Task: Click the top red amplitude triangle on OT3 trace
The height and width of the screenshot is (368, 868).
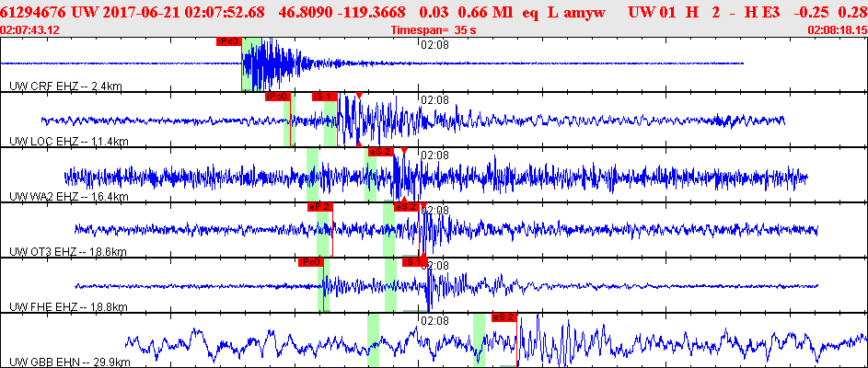Action: pos(423,206)
